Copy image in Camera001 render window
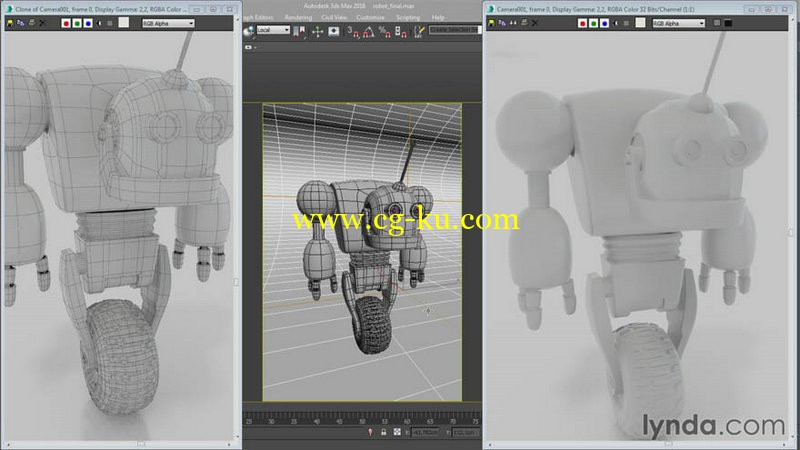Image resolution: width=800 pixels, height=450 pixels. coord(502,23)
